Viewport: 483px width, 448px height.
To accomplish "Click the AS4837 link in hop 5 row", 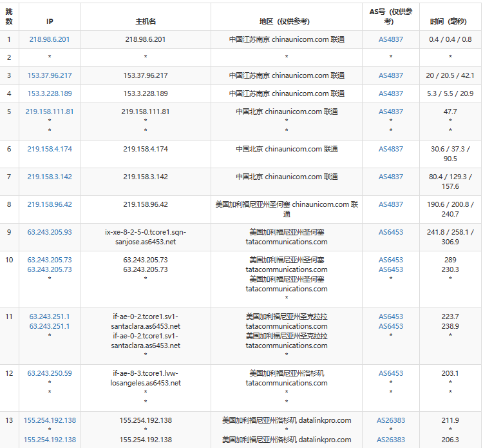I will [391, 112].
